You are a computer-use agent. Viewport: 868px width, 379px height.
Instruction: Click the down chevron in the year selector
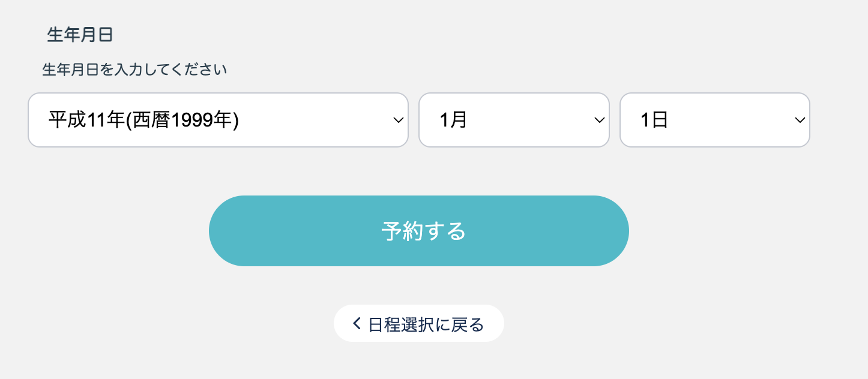[397, 120]
